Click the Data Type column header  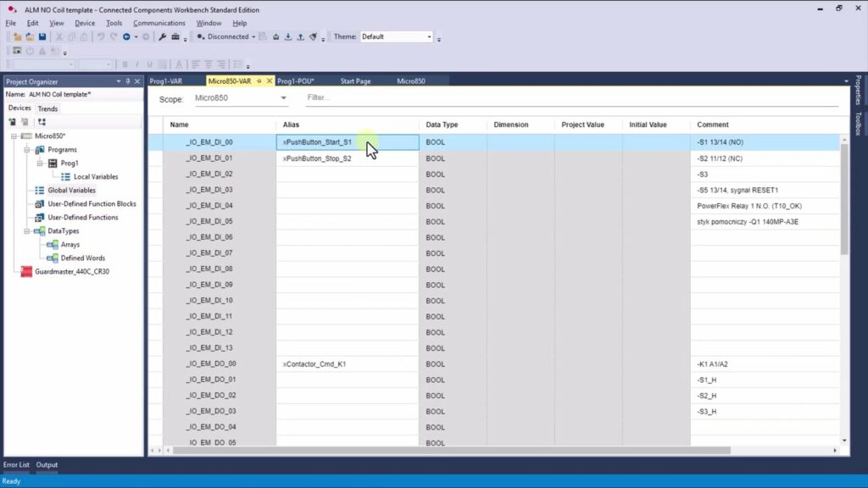click(453, 125)
